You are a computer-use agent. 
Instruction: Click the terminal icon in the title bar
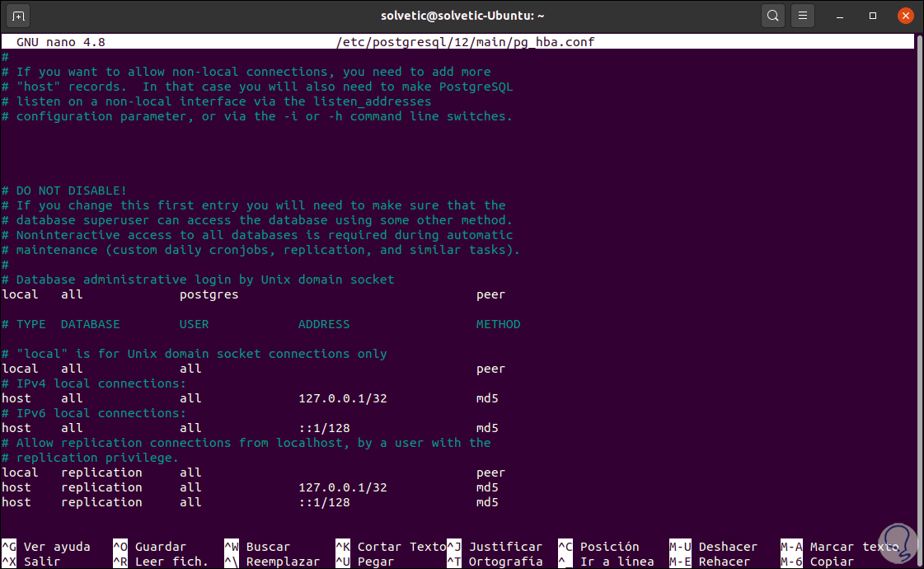pos(17,15)
